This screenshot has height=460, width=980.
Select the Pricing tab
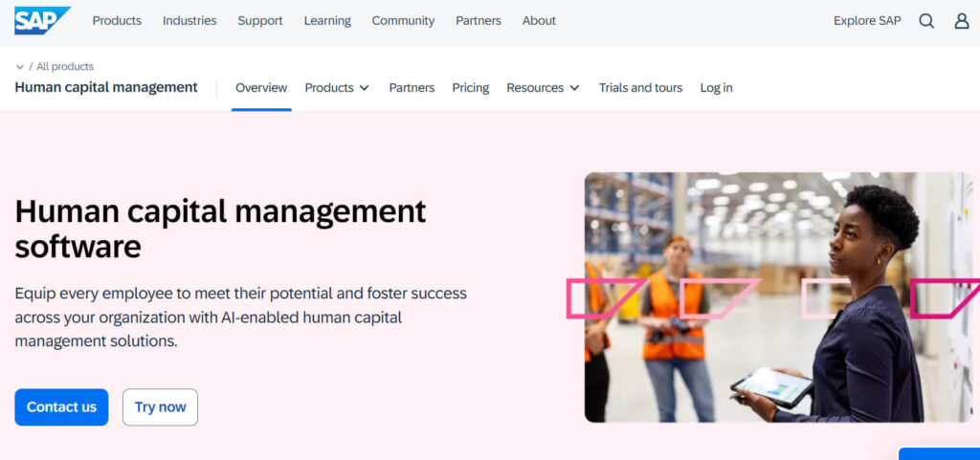[471, 88]
